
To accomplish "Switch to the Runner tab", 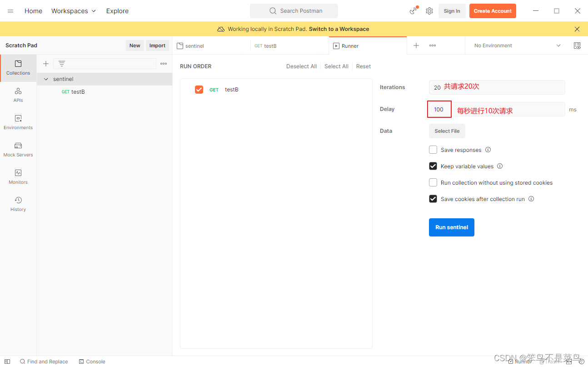I will pos(368,46).
